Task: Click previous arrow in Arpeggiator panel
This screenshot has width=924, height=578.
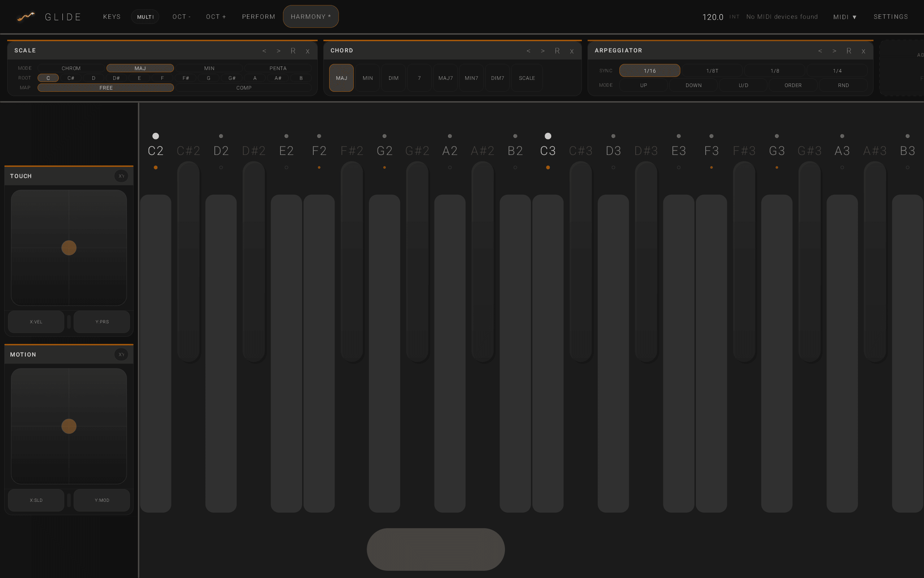Action: [820, 51]
